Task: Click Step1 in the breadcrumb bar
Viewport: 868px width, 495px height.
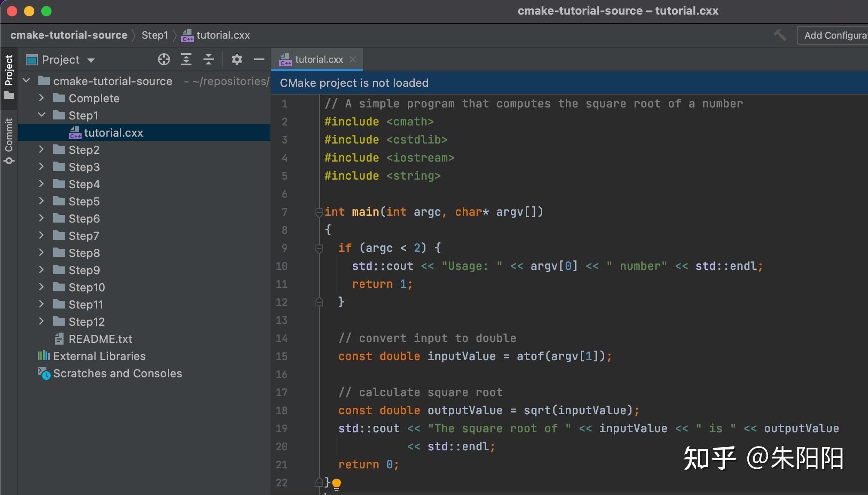Action: (155, 35)
